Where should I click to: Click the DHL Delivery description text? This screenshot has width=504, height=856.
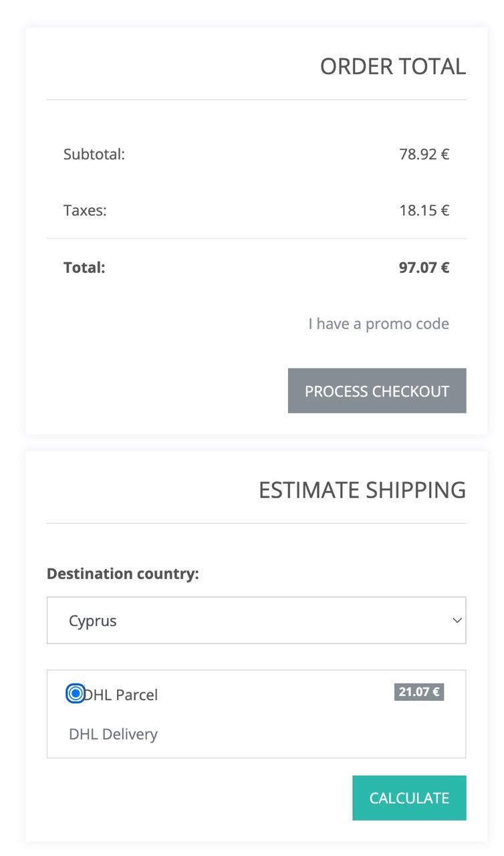(113, 734)
